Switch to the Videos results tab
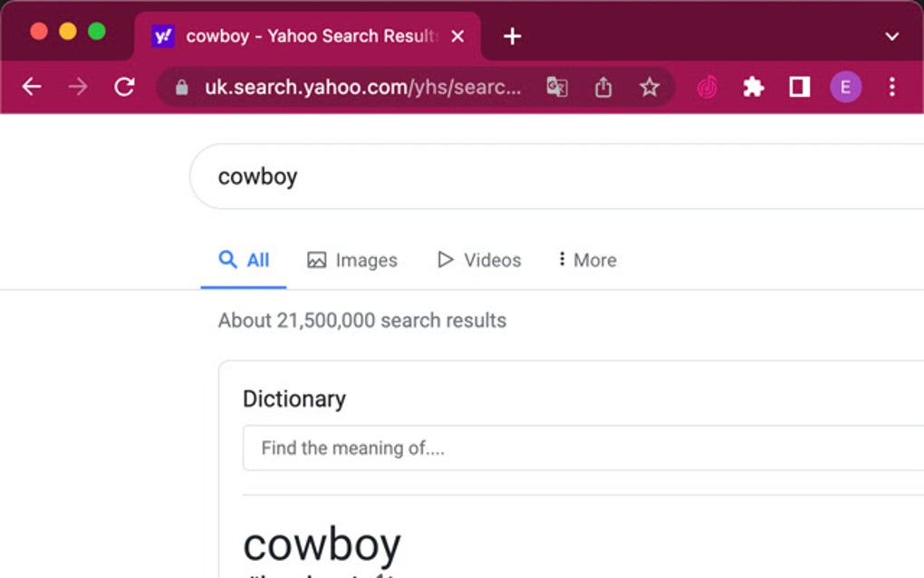924x578 pixels. pyautogui.click(x=479, y=260)
